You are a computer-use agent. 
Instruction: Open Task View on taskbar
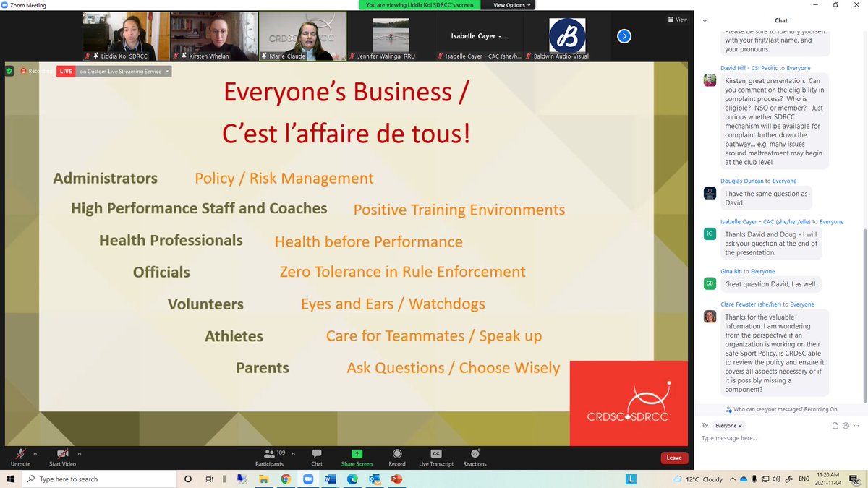tap(209, 479)
